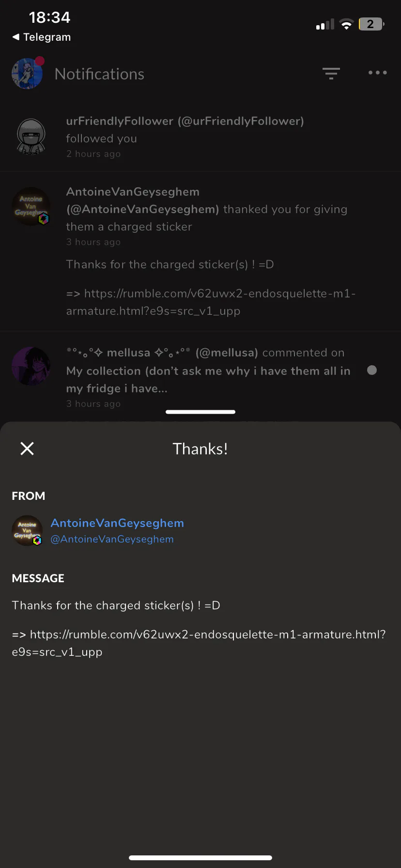Image resolution: width=401 pixels, height=868 pixels.
Task: Tap the Wi-Fi icon in status bar
Action: coord(346,24)
